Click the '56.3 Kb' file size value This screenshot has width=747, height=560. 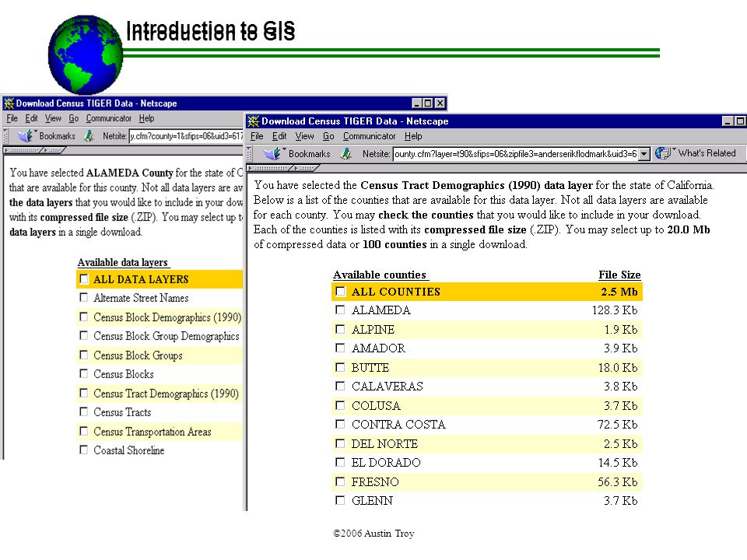coord(617,482)
